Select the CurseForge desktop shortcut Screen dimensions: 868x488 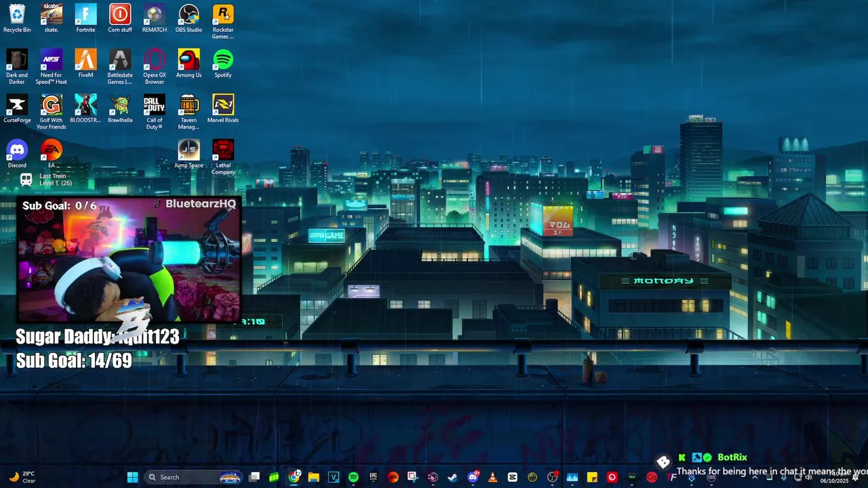coord(17,108)
